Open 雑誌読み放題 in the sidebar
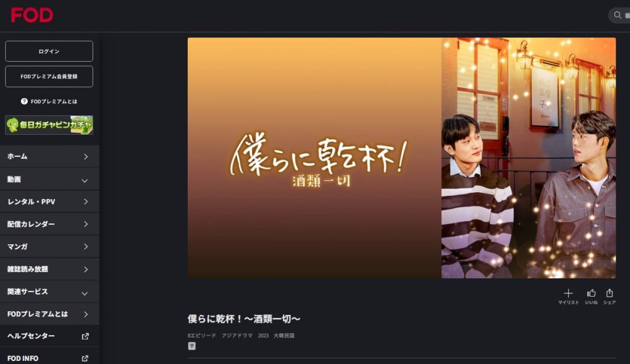 50,269
